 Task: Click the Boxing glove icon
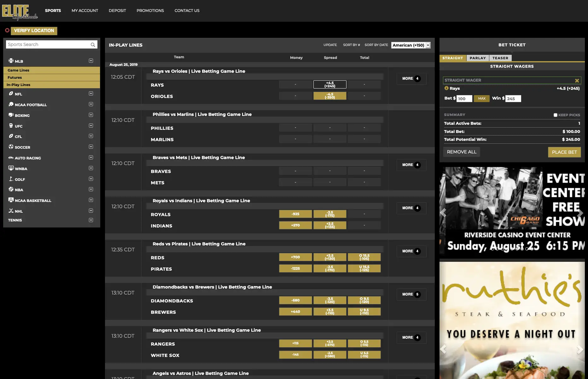point(11,115)
